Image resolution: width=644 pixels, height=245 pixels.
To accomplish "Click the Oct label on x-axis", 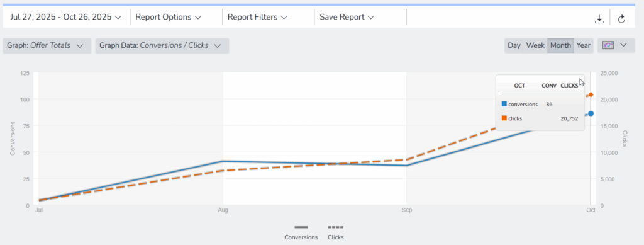I will (x=591, y=210).
